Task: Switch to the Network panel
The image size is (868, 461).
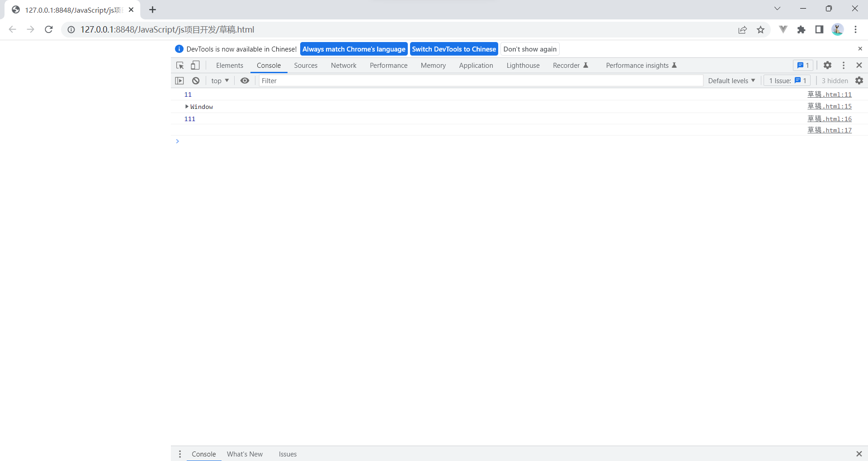Action: tap(343, 65)
